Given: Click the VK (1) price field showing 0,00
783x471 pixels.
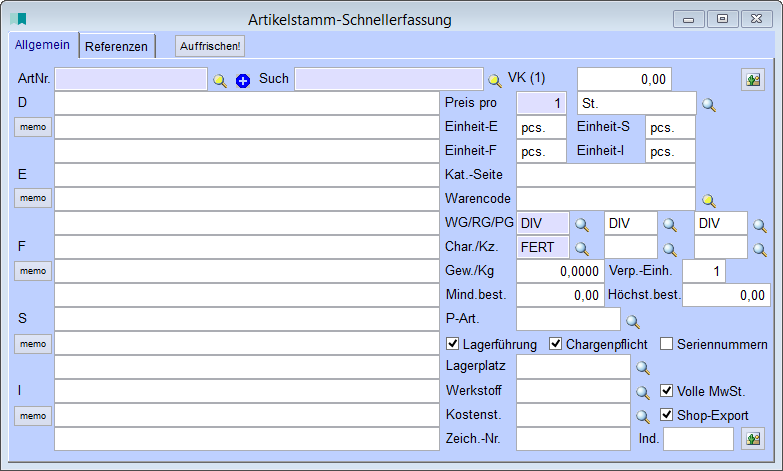Looking at the screenshot, I should 624,79.
